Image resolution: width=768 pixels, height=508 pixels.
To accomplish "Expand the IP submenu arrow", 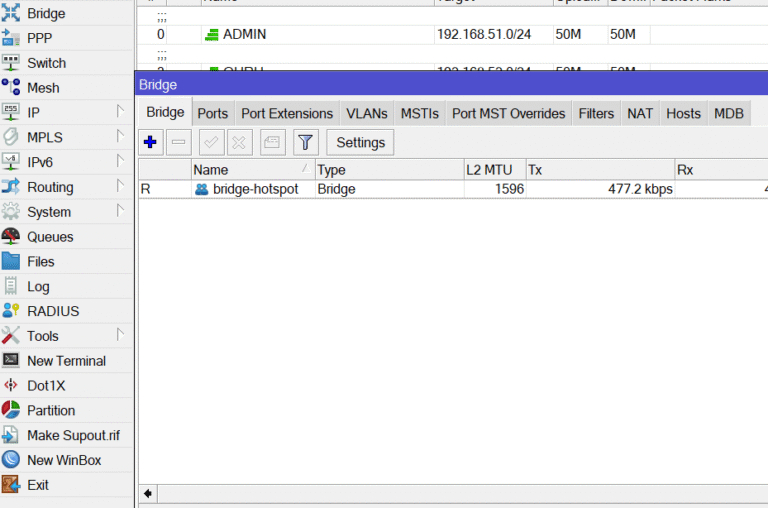I will tap(120, 111).
